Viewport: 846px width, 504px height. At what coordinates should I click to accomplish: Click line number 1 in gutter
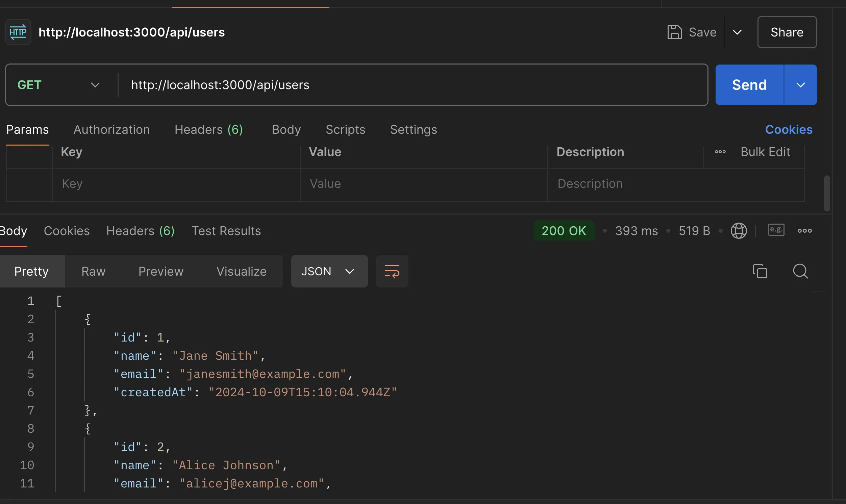tap(30, 301)
